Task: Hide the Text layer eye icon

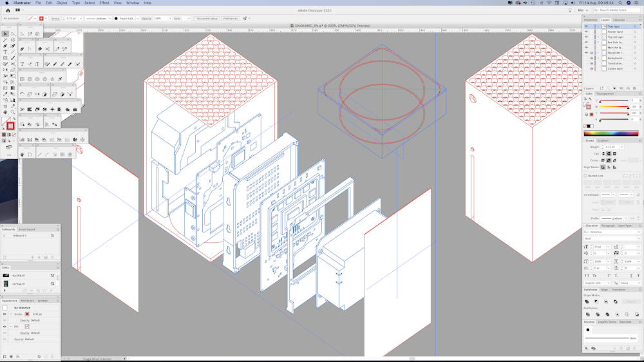Action: pos(586,26)
